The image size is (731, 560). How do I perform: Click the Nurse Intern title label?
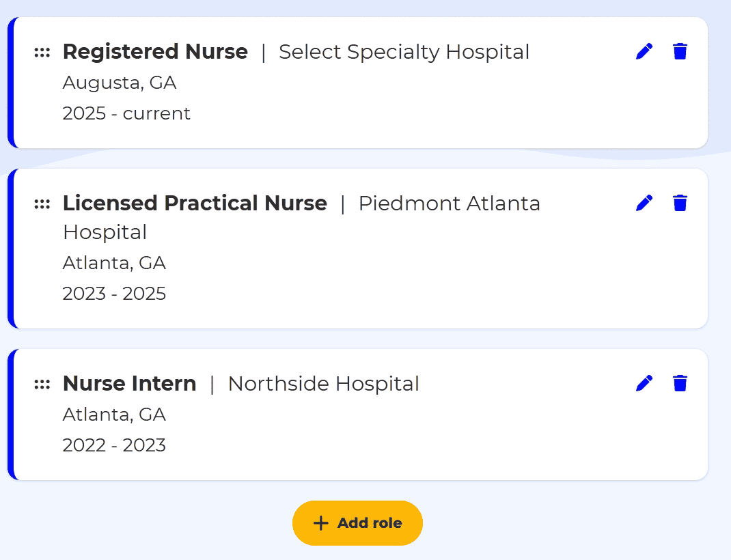(129, 383)
